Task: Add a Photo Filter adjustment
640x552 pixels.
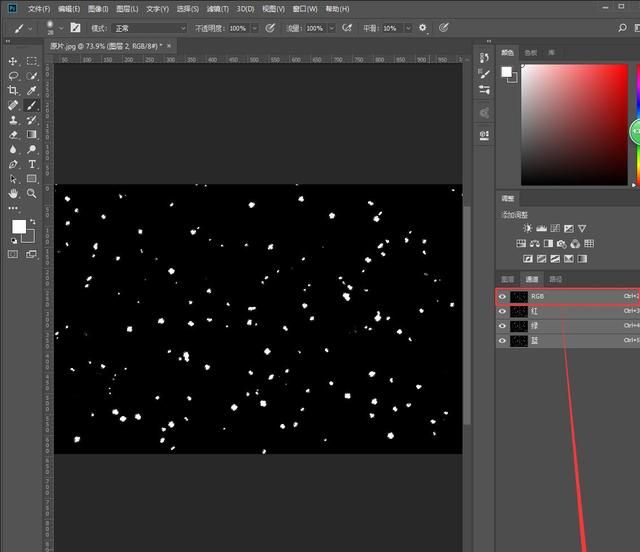Action: click(562, 244)
